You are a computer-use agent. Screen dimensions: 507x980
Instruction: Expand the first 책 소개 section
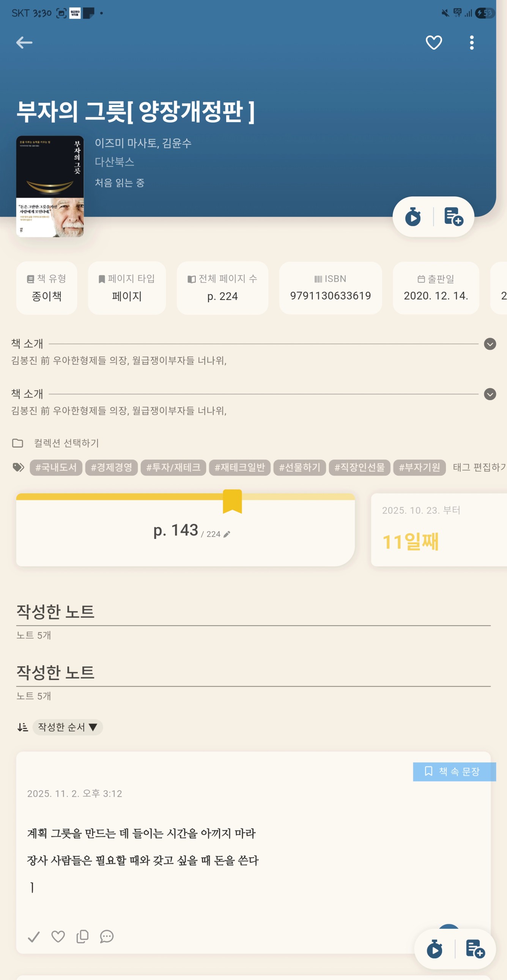(490, 344)
